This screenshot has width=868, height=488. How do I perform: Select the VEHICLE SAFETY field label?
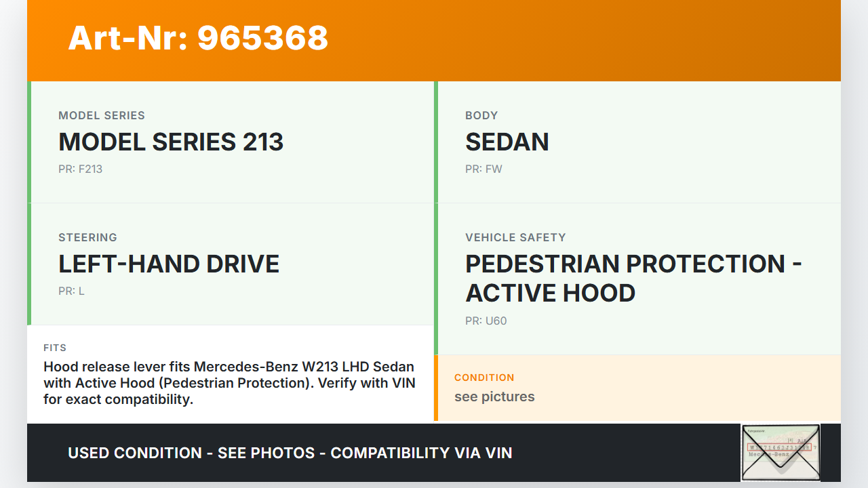[515, 237]
